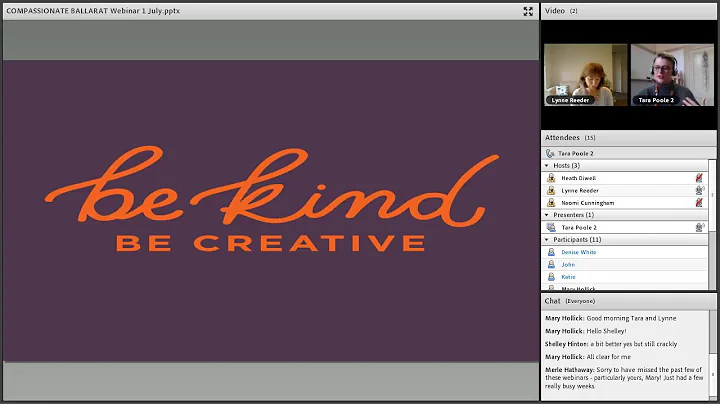Click Heath Diwell's host avatar icon

coord(551,178)
